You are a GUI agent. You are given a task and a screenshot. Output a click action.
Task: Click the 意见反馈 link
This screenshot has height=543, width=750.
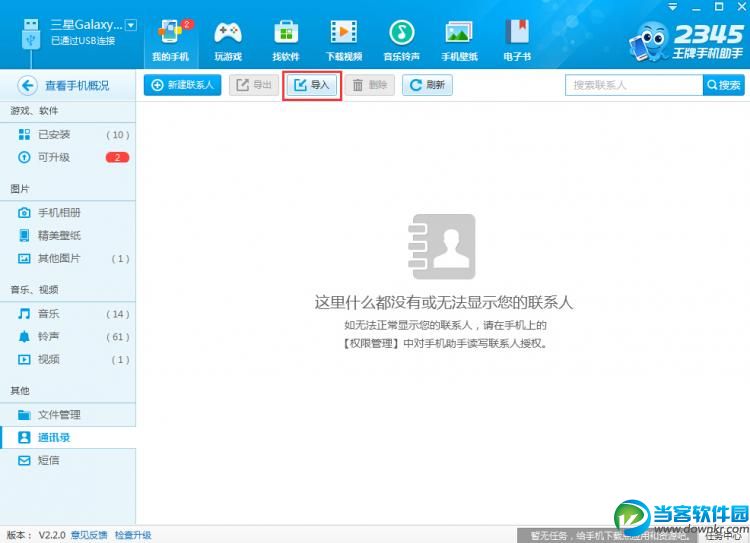[89, 535]
